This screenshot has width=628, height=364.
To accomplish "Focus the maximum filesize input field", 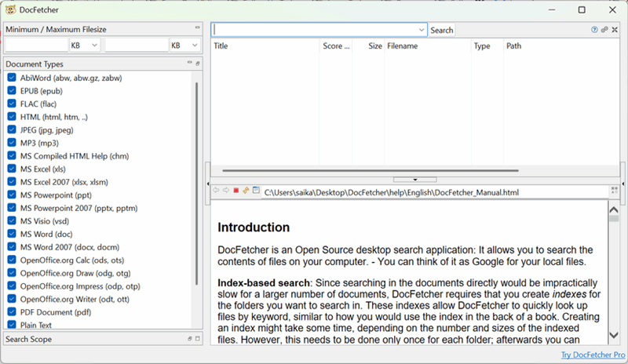I will point(137,45).
